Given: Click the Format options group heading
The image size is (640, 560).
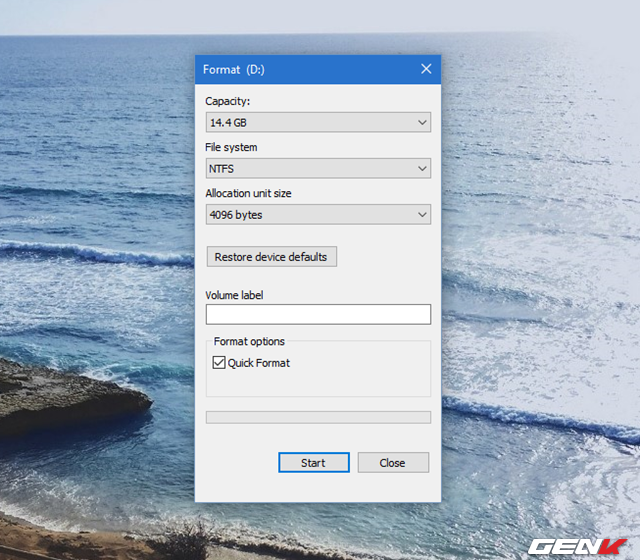Looking at the screenshot, I should [249, 341].
